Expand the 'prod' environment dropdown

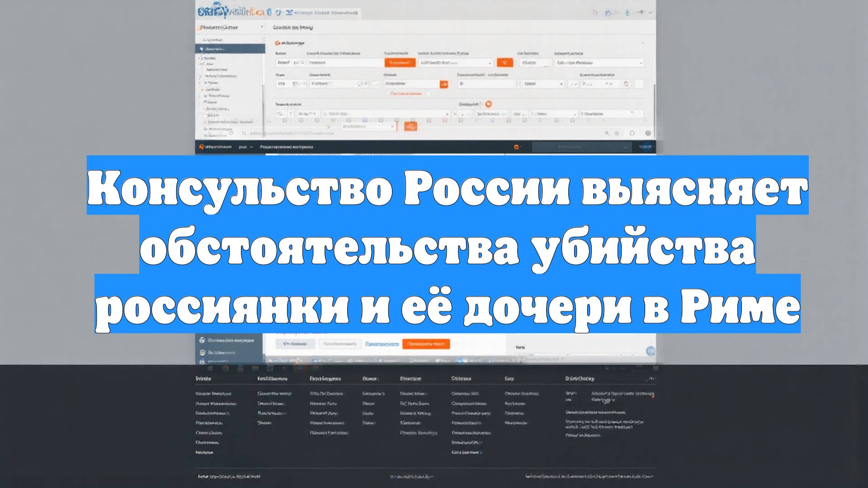(x=245, y=147)
